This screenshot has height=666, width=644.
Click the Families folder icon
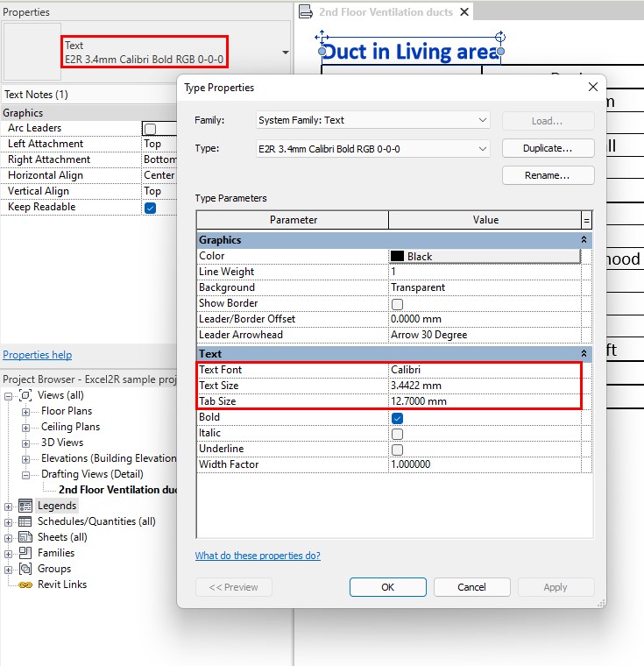25,553
